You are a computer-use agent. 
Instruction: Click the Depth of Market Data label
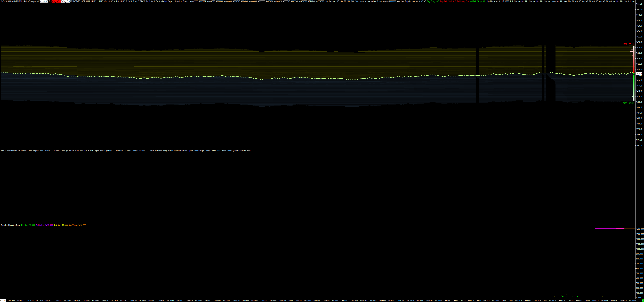tap(11, 225)
